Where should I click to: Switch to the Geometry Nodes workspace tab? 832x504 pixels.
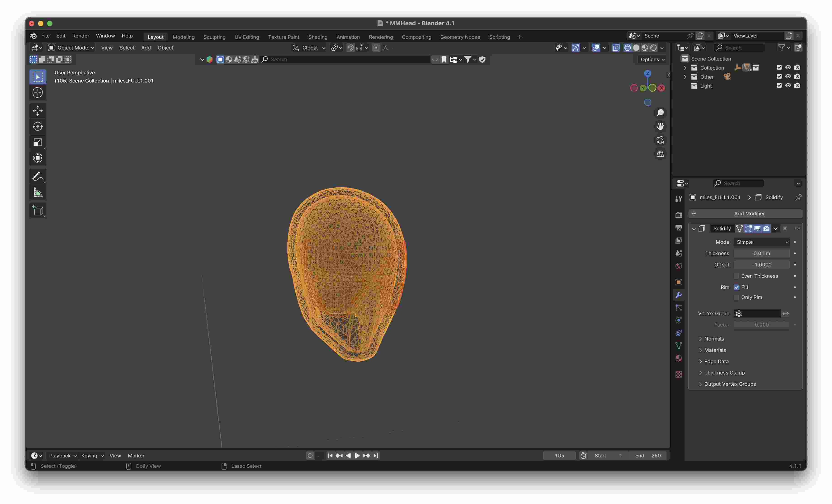460,37
